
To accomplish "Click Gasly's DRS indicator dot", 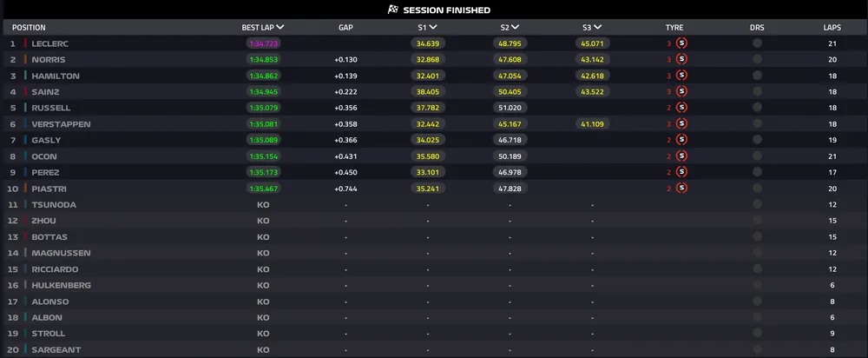I will pos(757,140).
